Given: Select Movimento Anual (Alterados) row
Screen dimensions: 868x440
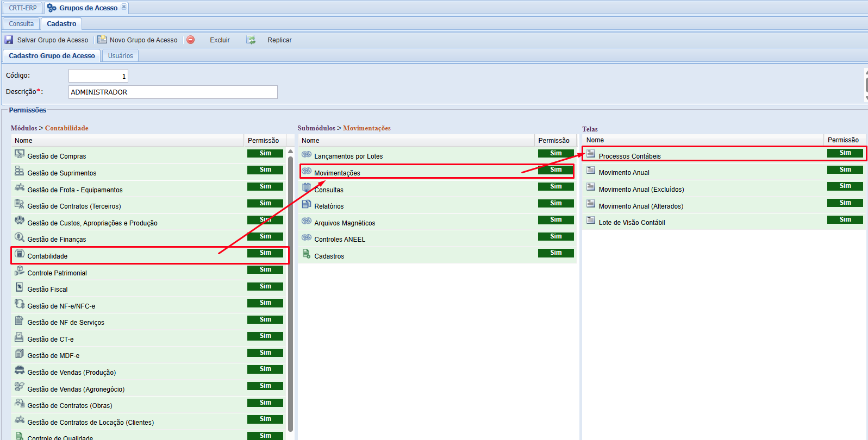Looking at the screenshot, I should pos(724,205).
